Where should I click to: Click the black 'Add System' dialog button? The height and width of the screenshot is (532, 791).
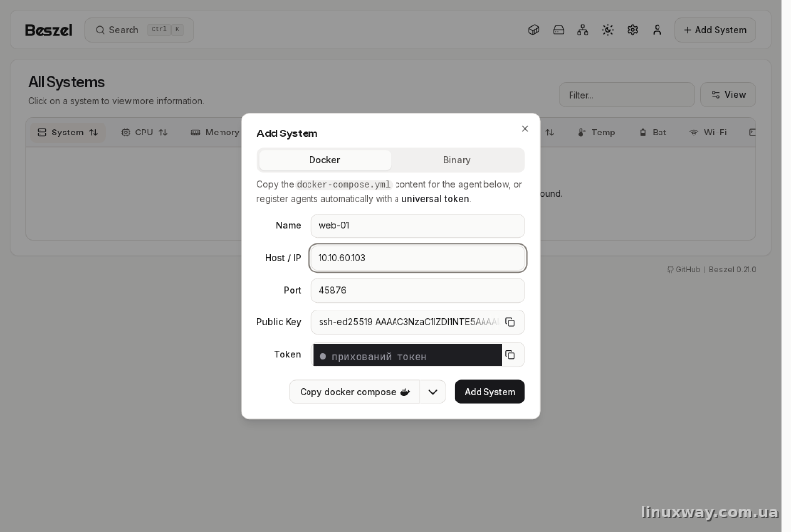click(489, 392)
